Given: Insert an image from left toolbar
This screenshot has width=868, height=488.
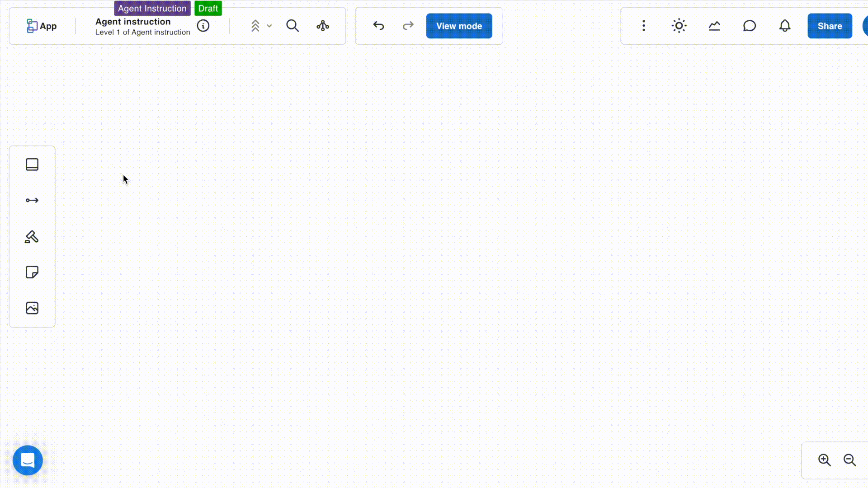Looking at the screenshot, I should click(32, 308).
